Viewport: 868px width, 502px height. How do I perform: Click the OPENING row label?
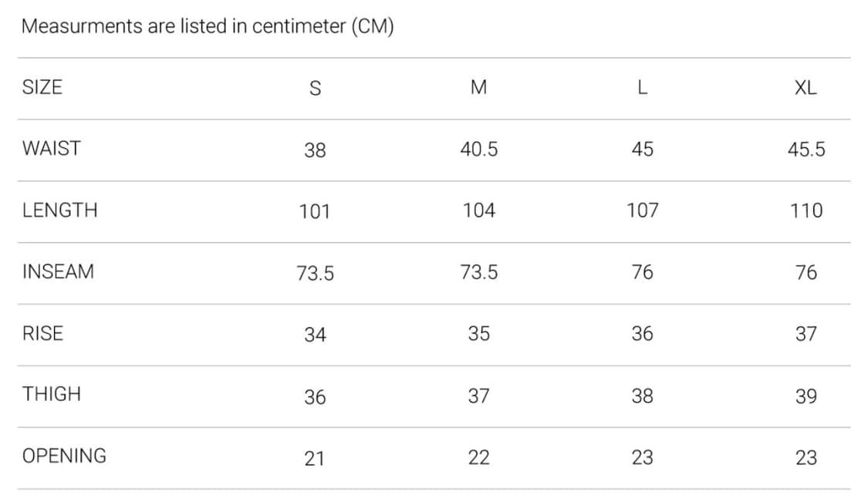click(x=64, y=456)
